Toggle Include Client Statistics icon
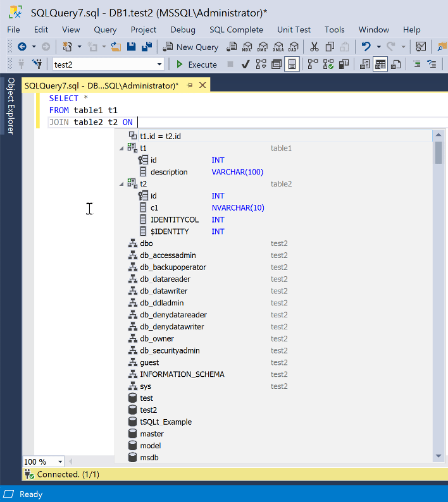Screen dimensions: 448x502 344,64
